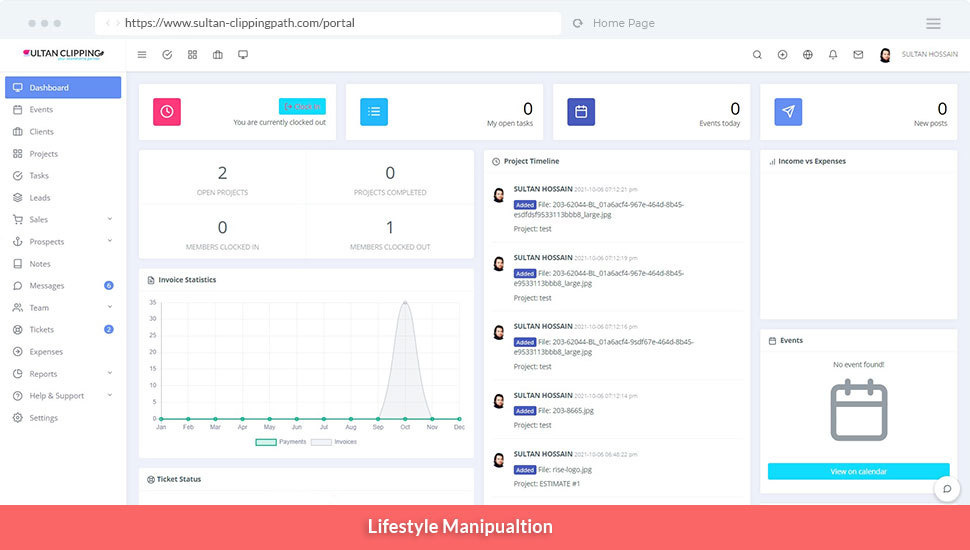Select Dashboard in the sidebar

pos(63,87)
